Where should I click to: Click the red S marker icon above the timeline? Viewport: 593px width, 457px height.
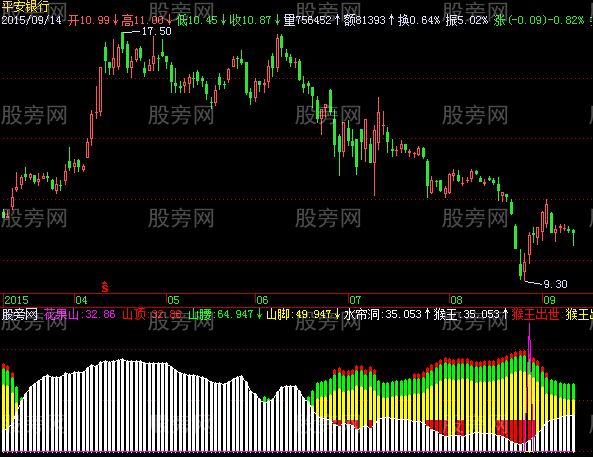(105, 287)
